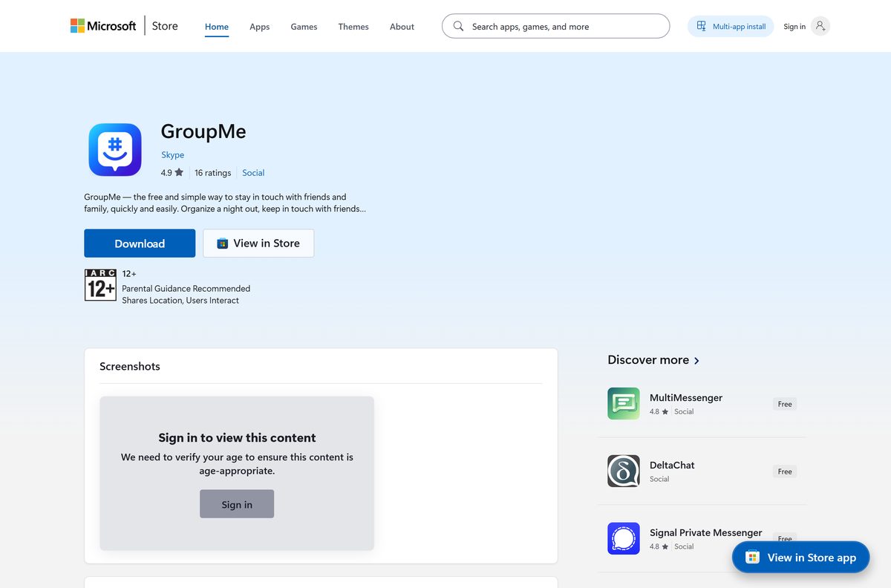Click the Sign in link in header

click(x=794, y=27)
